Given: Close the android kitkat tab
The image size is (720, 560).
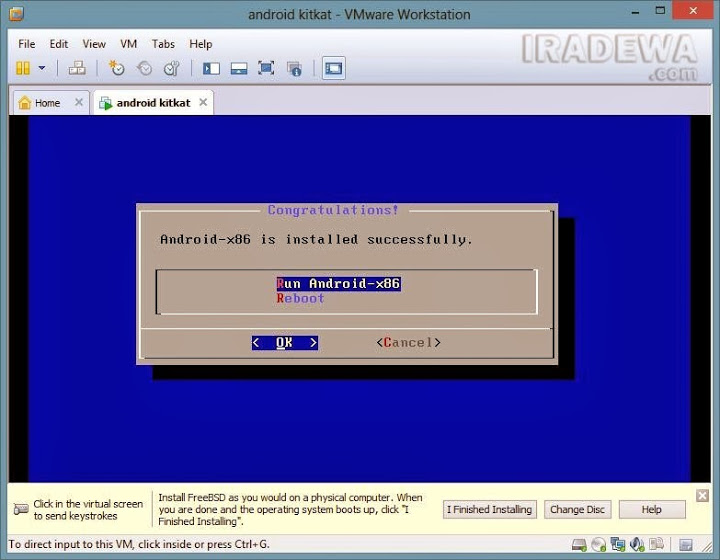Looking at the screenshot, I should (203, 102).
